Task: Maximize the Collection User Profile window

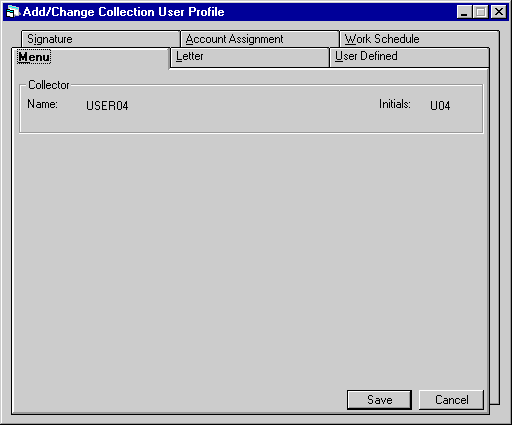Action: (x=480, y=12)
